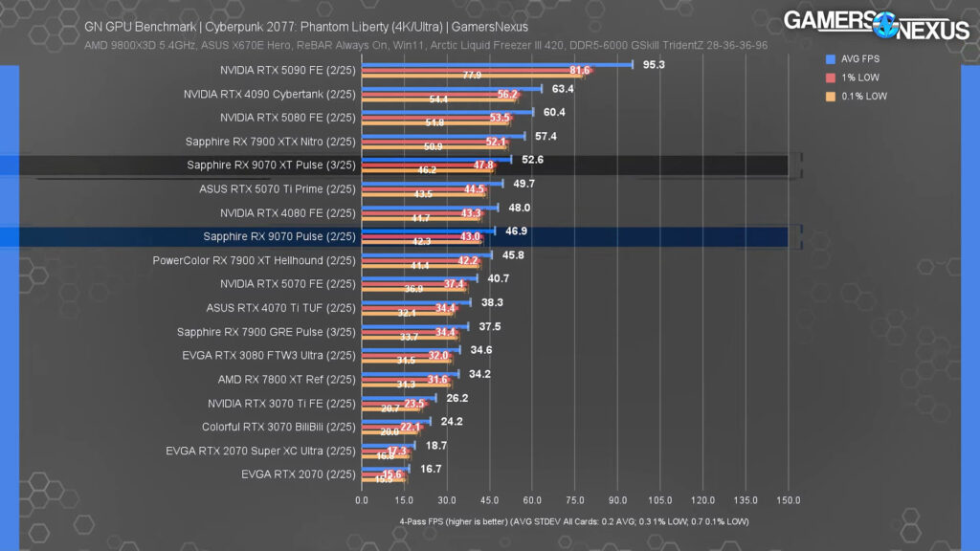This screenshot has width=980, height=551.
Task: Click the 38.3 average FPS value
Action: point(492,302)
